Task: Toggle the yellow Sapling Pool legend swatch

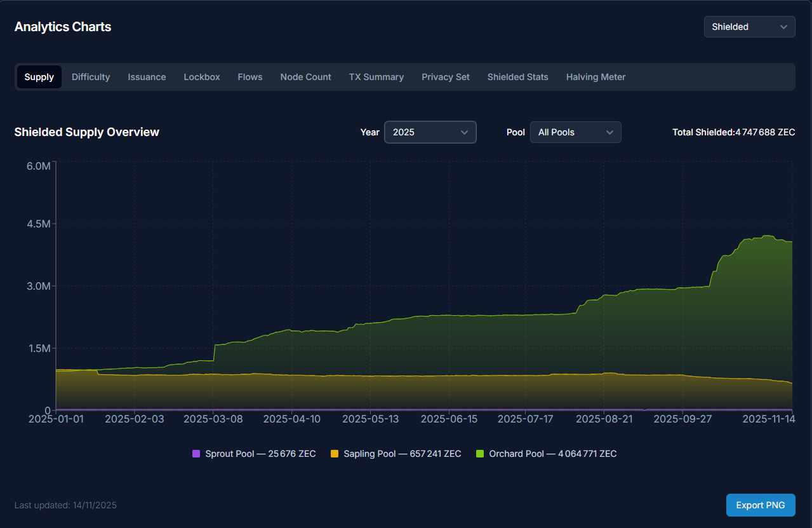Action: point(335,454)
